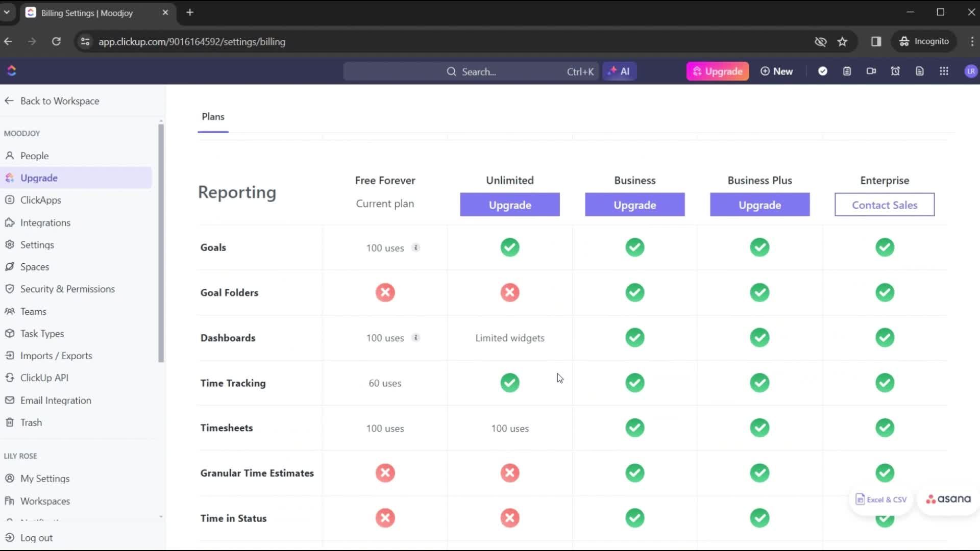The width and height of the screenshot is (980, 551).
Task: Click the asana import chip
Action: click(x=948, y=499)
